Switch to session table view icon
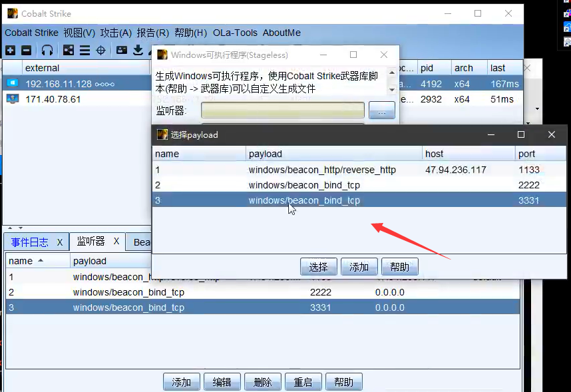 point(85,50)
